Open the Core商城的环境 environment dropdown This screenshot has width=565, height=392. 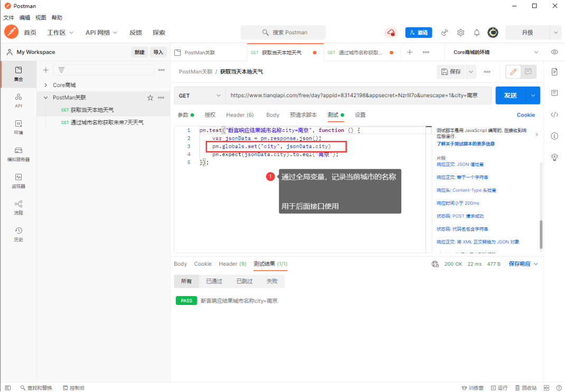tap(495, 52)
